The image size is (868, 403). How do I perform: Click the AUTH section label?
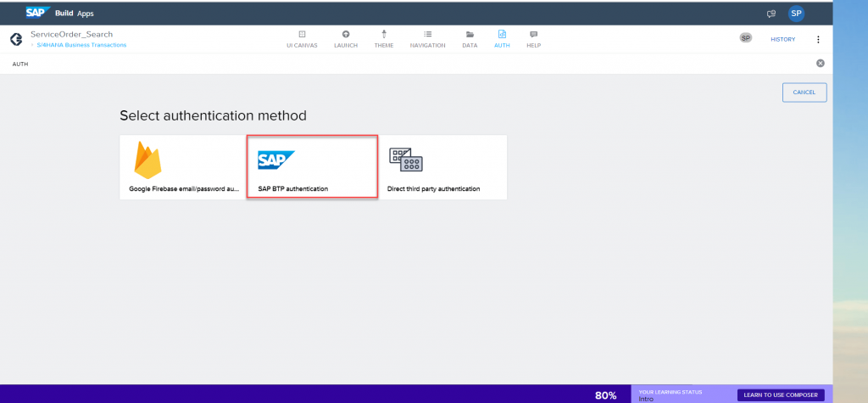pos(20,64)
